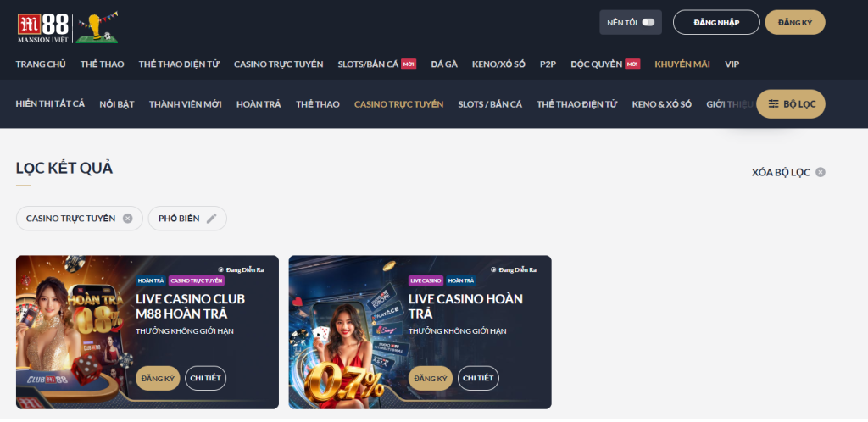Select the Thành Viên Mới tab
This screenshot has width=868, height=422.
coord(186,104)
